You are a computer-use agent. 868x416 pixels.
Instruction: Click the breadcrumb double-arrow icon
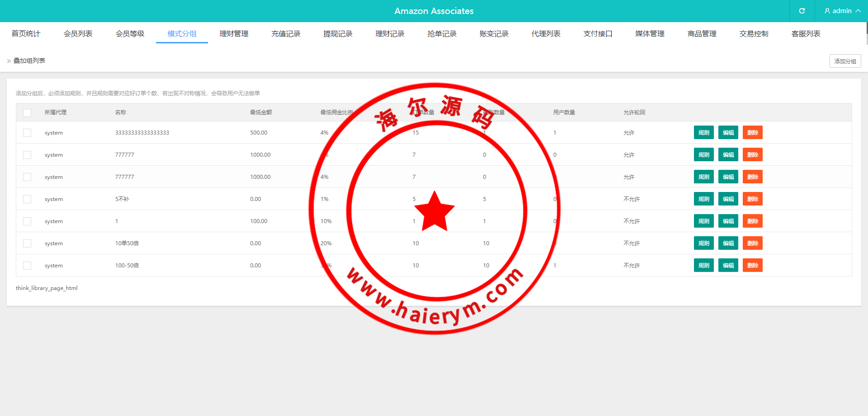tap(9, 61)
